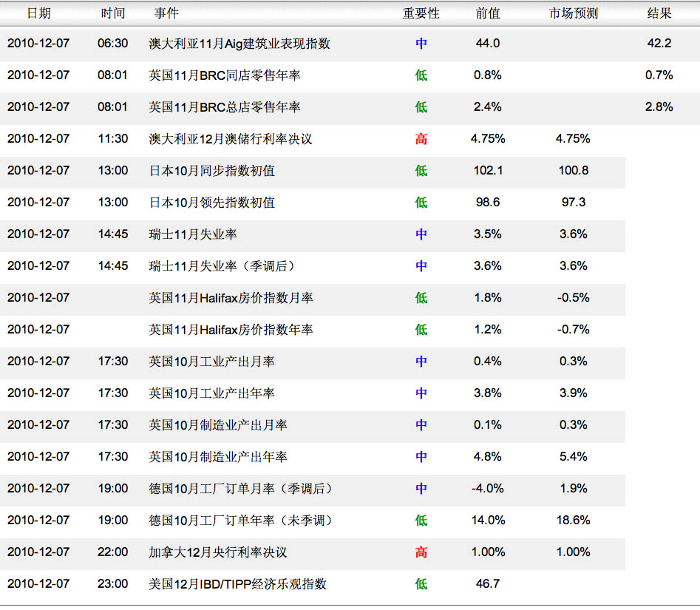Select event 英国10月制造业产出月率

click(x=218, y=424)
